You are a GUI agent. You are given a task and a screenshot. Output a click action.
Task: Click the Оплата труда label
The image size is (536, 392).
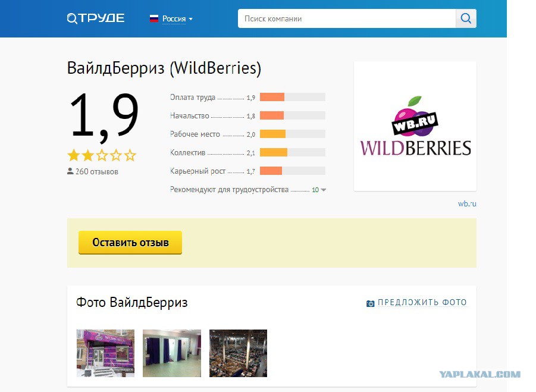[x=193, y=98]
